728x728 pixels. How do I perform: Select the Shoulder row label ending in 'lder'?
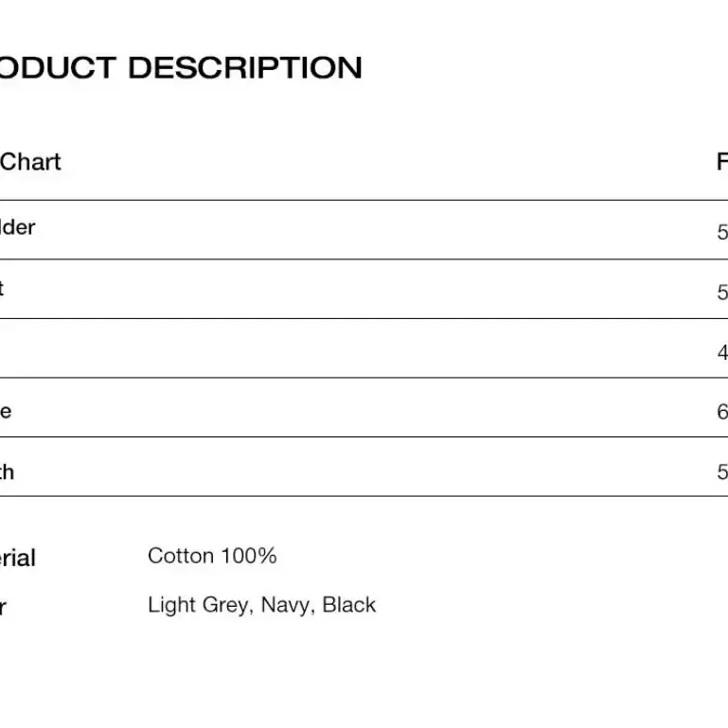point(17,227)
